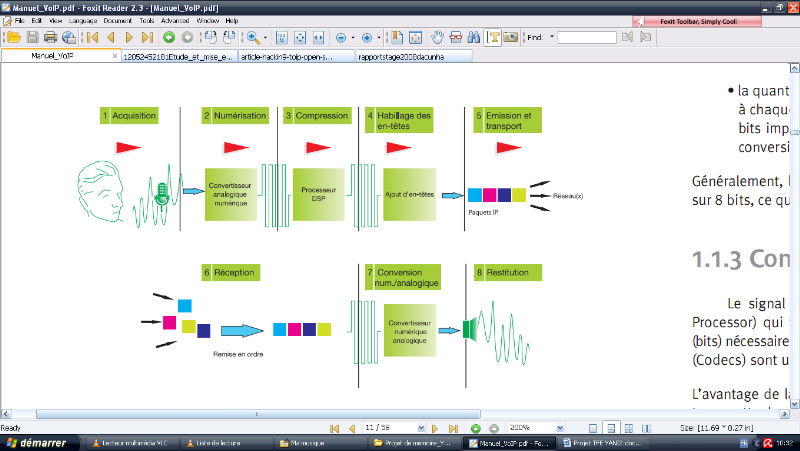
Task: Go to first page using toolbar arrow
Action: 92,37
